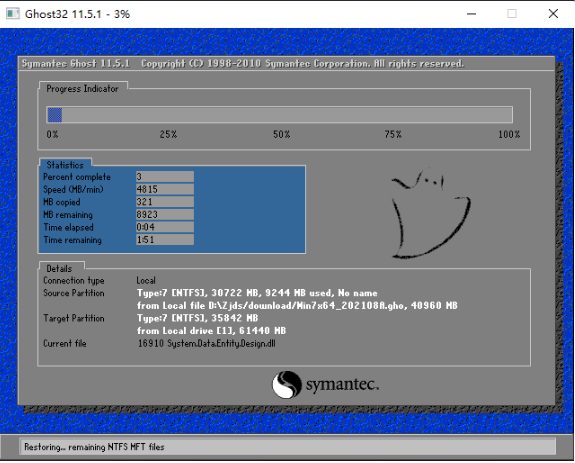This screenshot has width=575, height=463.
Task: Click the Details panel tab label
Action: coord(59,269)
